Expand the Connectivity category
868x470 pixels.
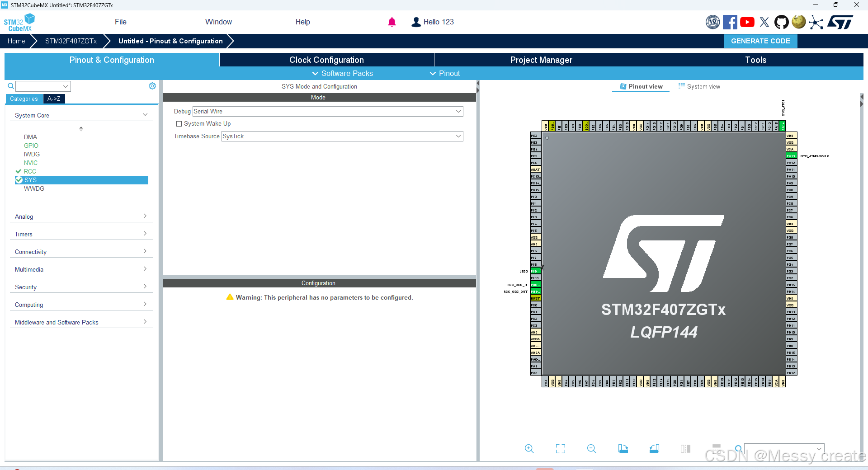[81, 252]
